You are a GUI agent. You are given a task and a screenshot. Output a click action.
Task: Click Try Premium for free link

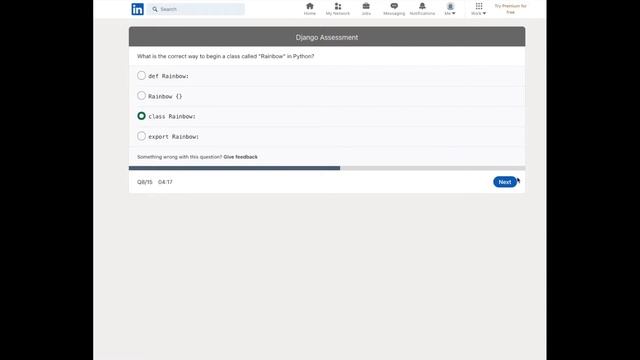click(x=510, y=9)
